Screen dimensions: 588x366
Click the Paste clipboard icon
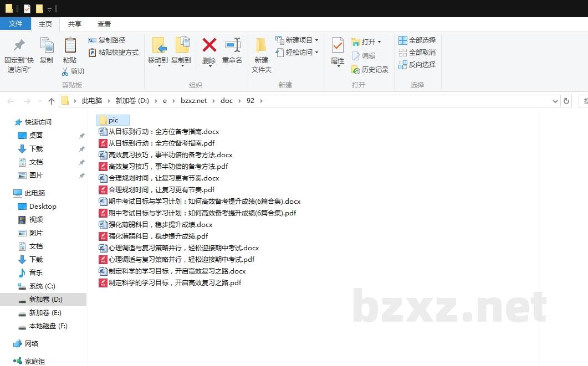(70, 45)
